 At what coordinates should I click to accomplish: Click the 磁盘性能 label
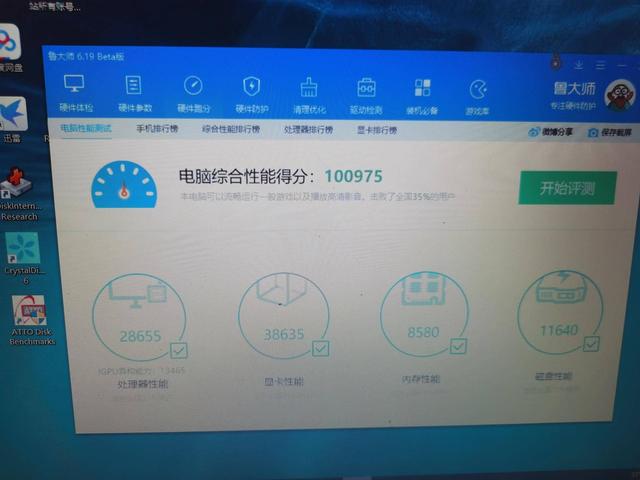point(553,376)
